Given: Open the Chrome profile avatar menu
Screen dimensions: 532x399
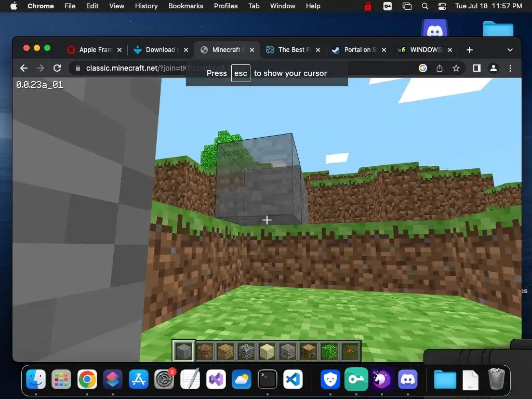Looking at the screenshot, I should tap(494, 68).
